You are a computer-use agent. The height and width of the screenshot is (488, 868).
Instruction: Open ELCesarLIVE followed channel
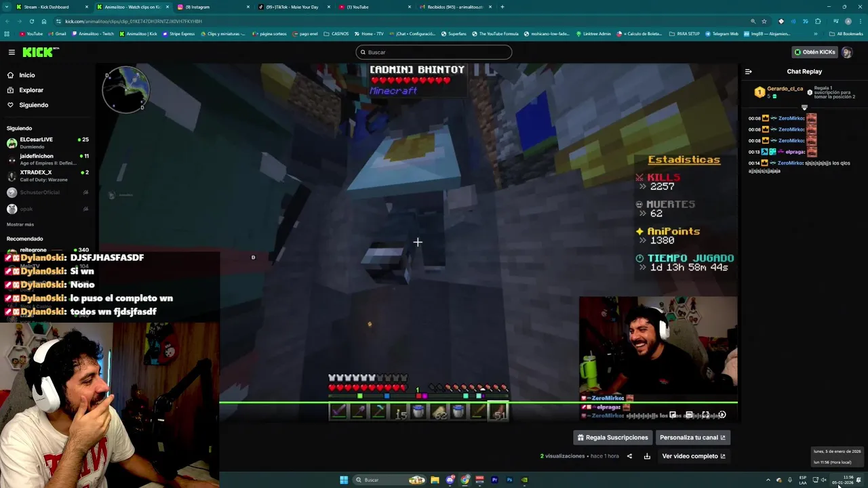[x=47, y=142]
